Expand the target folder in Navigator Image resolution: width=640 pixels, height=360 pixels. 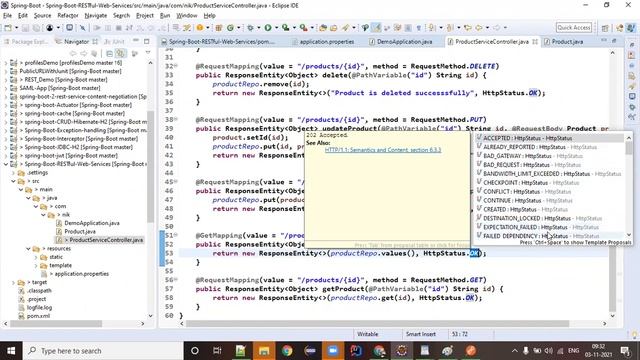(14, 282)
